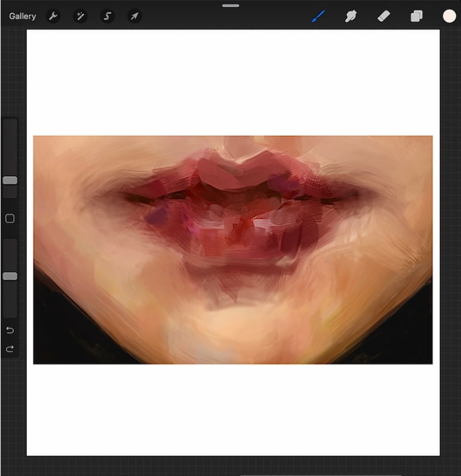Image resolution: width=461 pixels, height=476 pixels.
Task: Click the brush size slider handle
Action: [10, 181]
